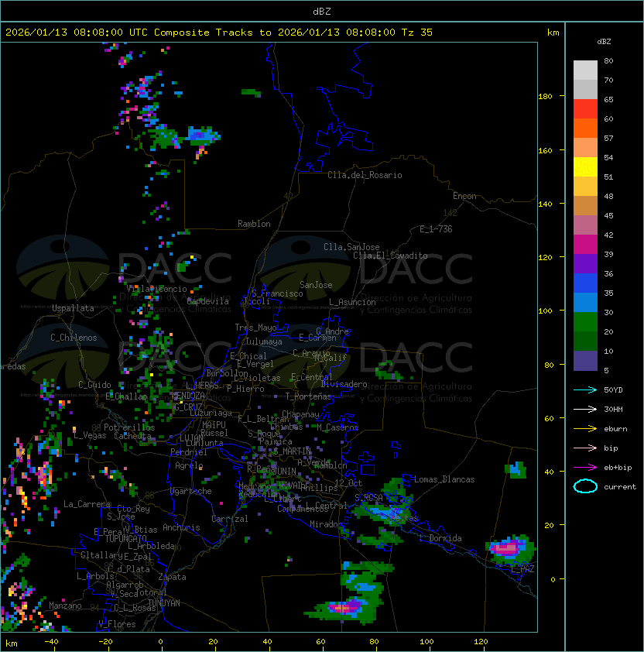Click the 'MENDOZA' city label
Image resolution: width=644 pixels, height=652 pixels.
(x=188, y=395)
